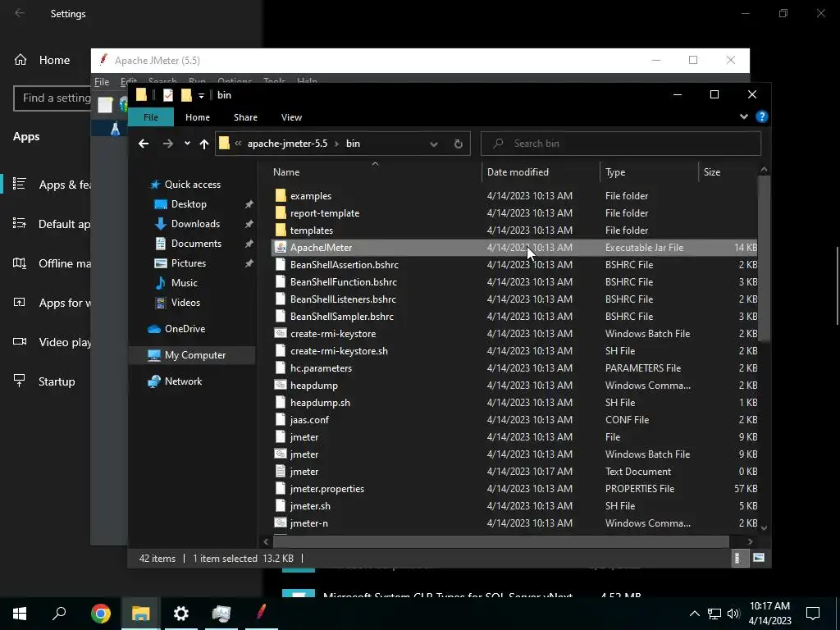Open the File tab in Explorer
840x630 pixels.
coord(151,117)
